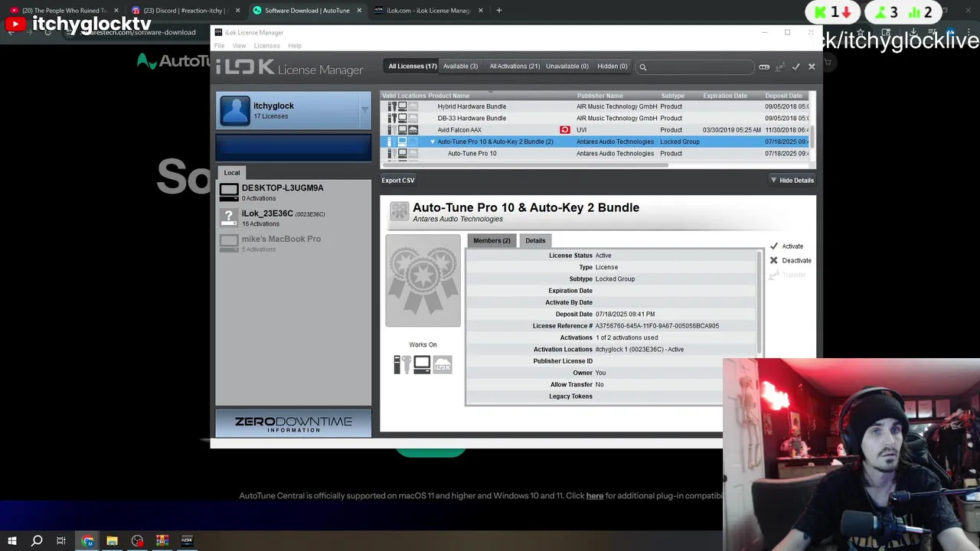Click the link/ID icon beside search field
This screenshot has width=980, height=551.
pos(764,67)
